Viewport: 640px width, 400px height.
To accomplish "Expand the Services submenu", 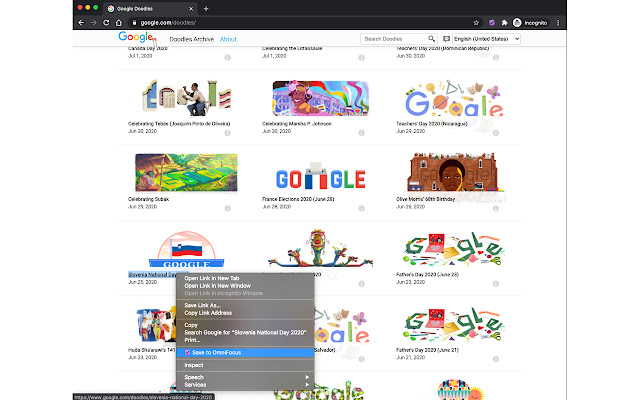I will (x=245, y=384).
